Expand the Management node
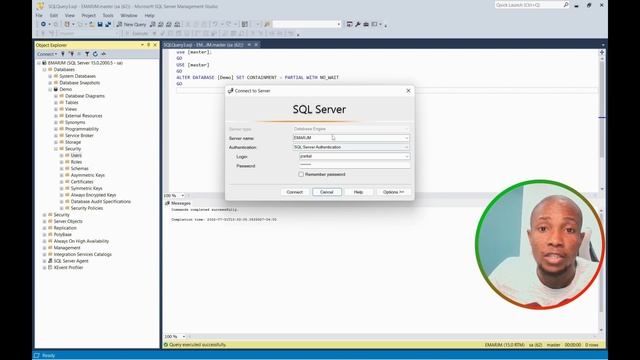Viewport: 640px width, 360px height. (x=45, y=248)
